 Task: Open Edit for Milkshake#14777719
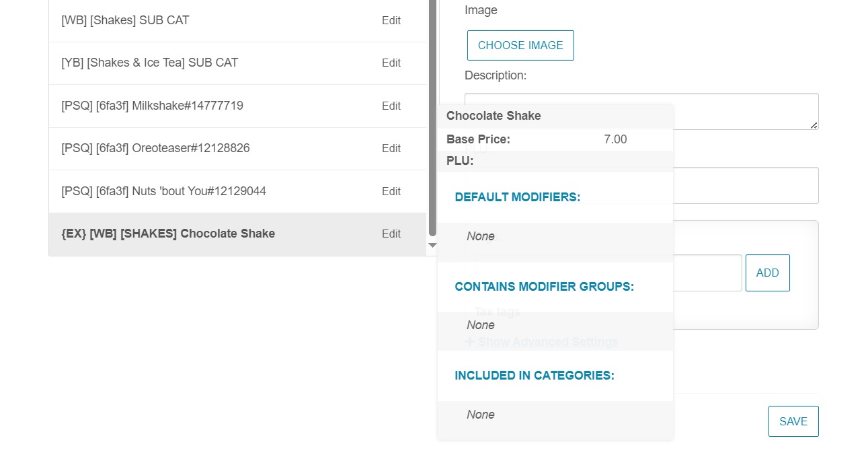tap(391, 106)
